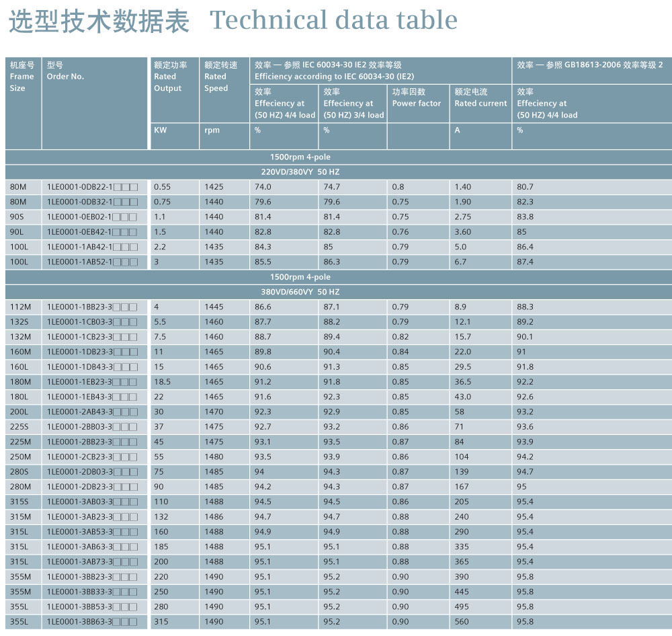Image resolution: width=672 pixels, height=636 pixels.
Task: Click order number 1LE0001-0DB32-1
Action: 92,202
